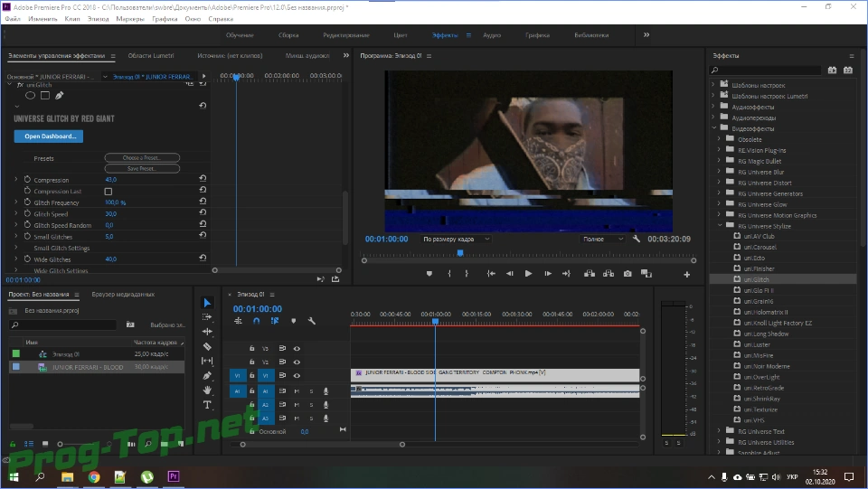Draw free bezier mask with pen icon

(x=60, y=95)
